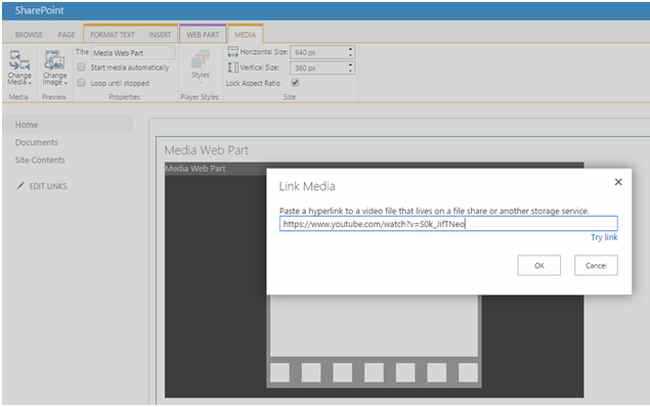The height and width of the screenshot is (407, 650).
Task: Close the Link Media dialog
Action: pyautogui.click(x=618, y=182)
